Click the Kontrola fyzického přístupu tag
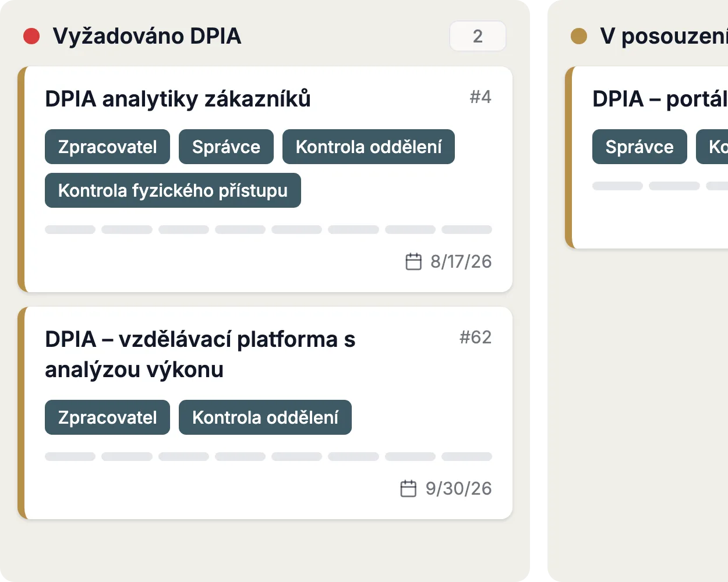This screenshot has height=582, width=728. tap(173, 190)
